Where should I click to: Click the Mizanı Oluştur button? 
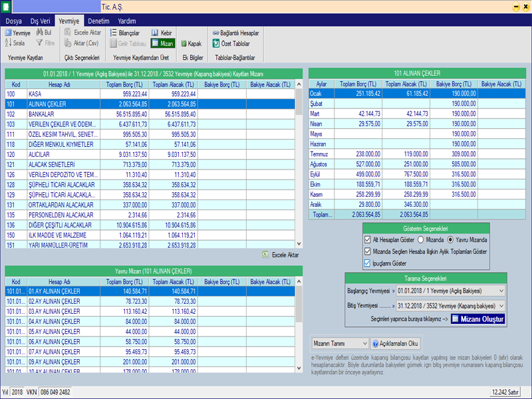477,319
